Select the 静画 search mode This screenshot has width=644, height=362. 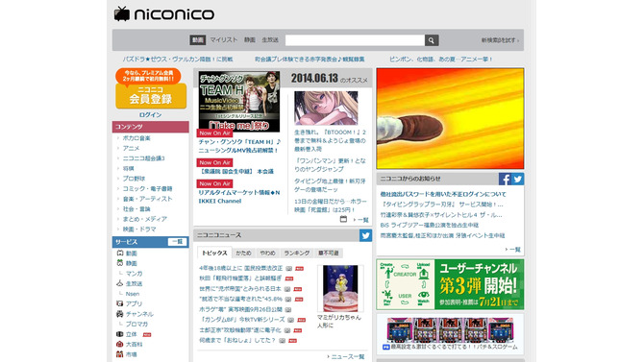point(250,39)
